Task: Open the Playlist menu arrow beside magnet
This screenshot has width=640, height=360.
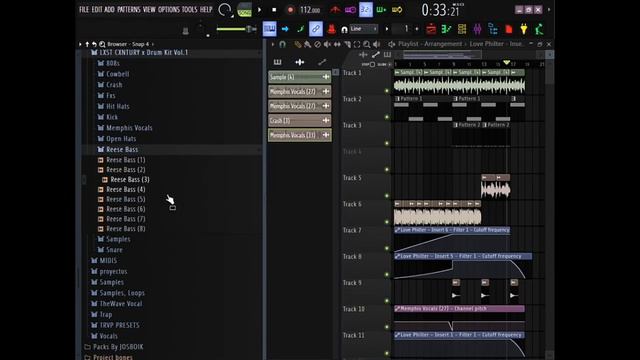Action: (273, 44)
